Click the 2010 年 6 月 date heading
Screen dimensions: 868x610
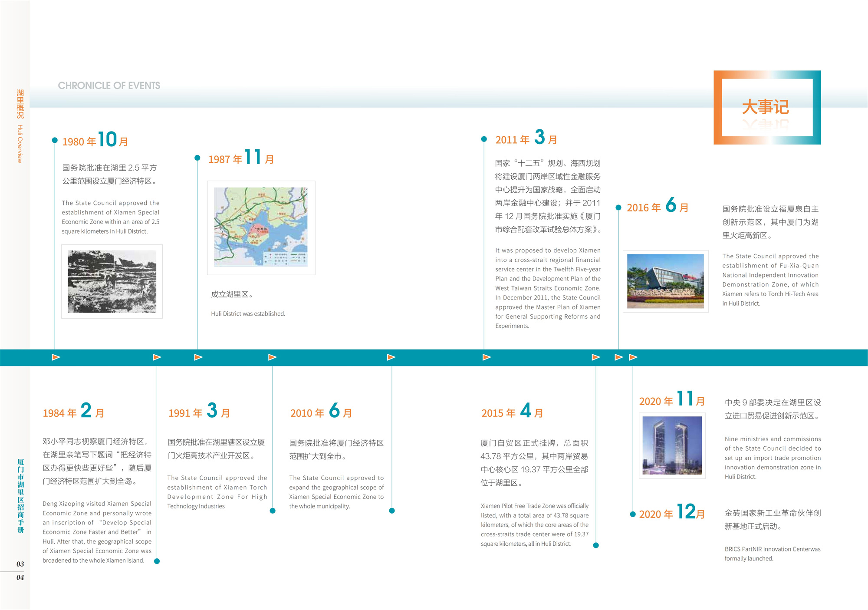tap(321, 411)
